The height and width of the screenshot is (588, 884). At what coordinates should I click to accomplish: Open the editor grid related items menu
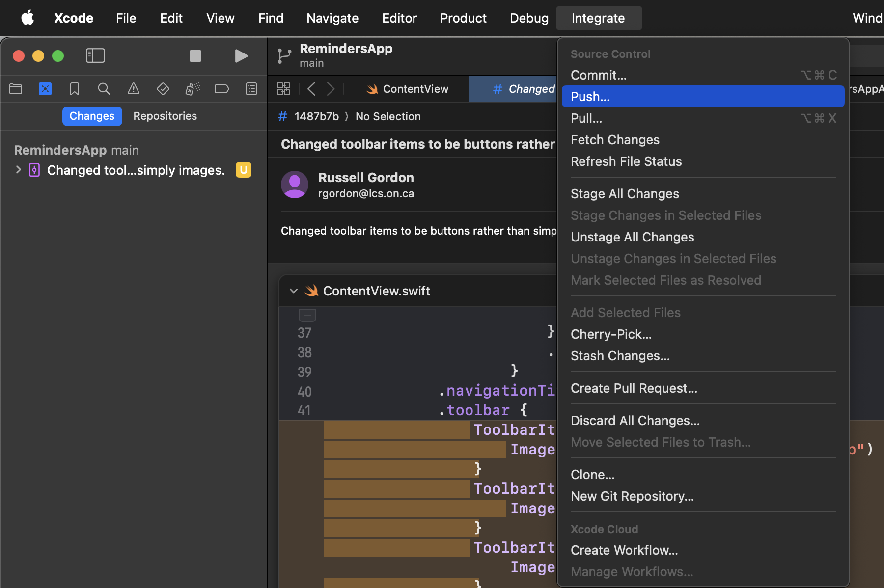pos(283,89)
